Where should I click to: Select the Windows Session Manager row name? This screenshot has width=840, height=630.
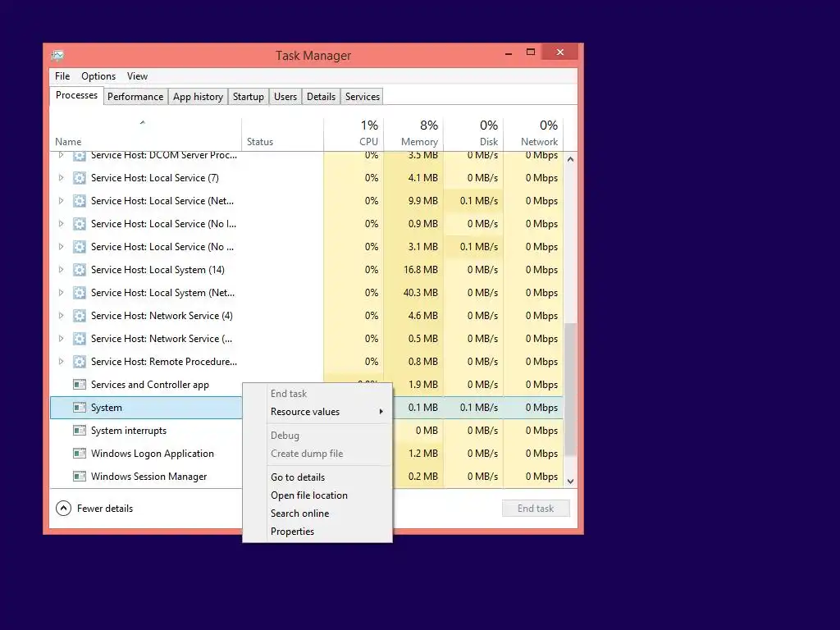point(148,477)
